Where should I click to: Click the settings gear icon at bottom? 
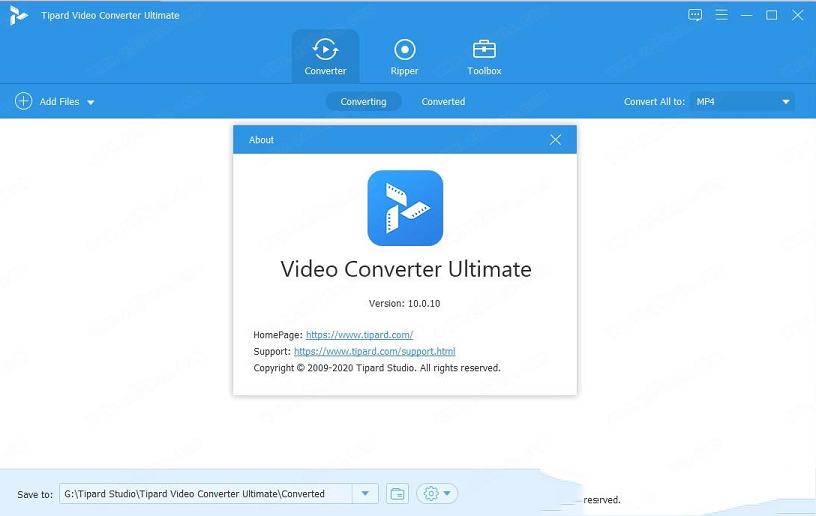click(431, 493)
